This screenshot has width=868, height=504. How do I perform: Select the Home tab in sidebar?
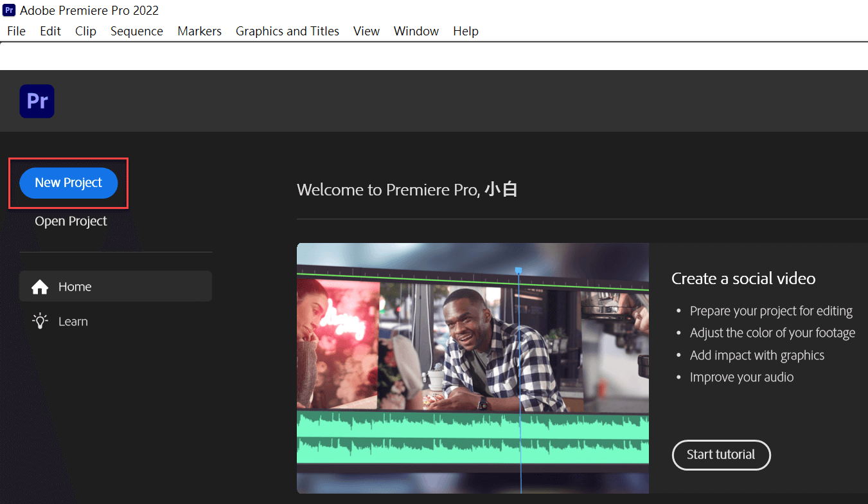coord(116,286)
